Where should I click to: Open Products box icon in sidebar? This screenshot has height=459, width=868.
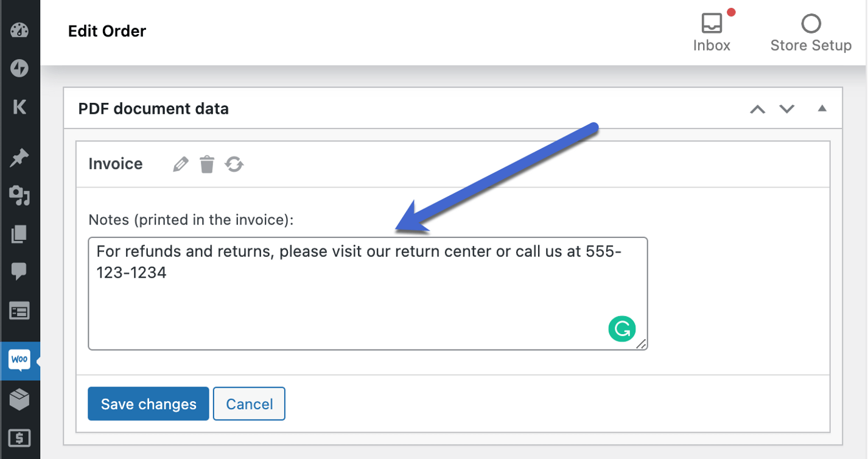[x=19, y=399]
